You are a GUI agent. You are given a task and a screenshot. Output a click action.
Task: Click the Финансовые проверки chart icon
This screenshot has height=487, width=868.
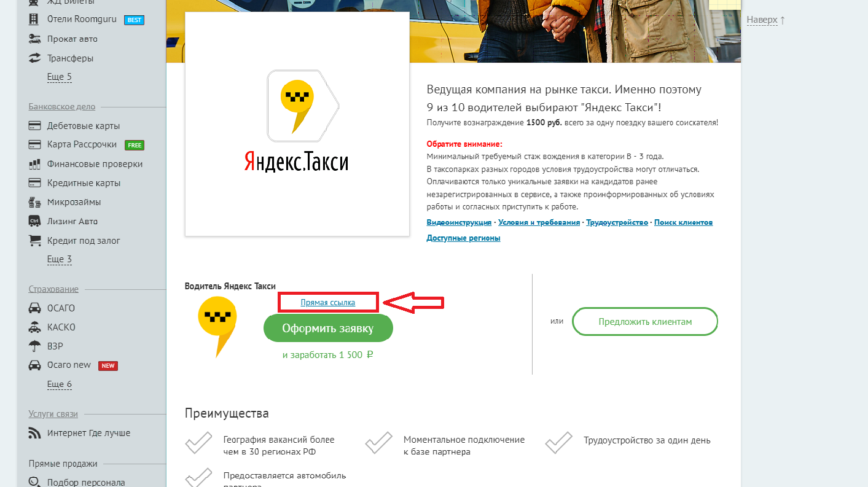(x=34, y=164)
